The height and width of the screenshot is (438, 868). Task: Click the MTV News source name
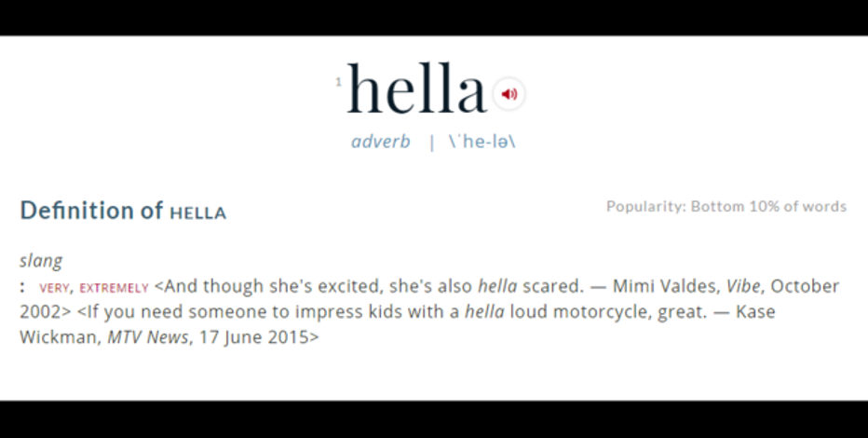(x=148, y=337)
